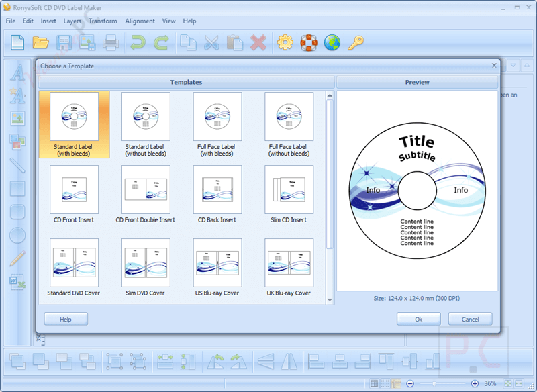Click the align bottom edges icon
537x392 pixels.
pos(433,362)
